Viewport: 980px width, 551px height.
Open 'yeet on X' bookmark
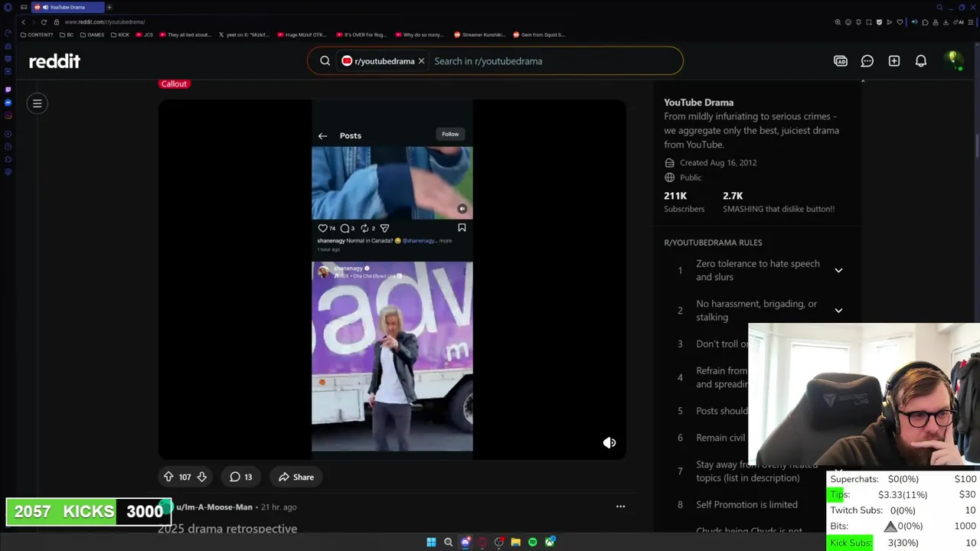tap(243, 34)
